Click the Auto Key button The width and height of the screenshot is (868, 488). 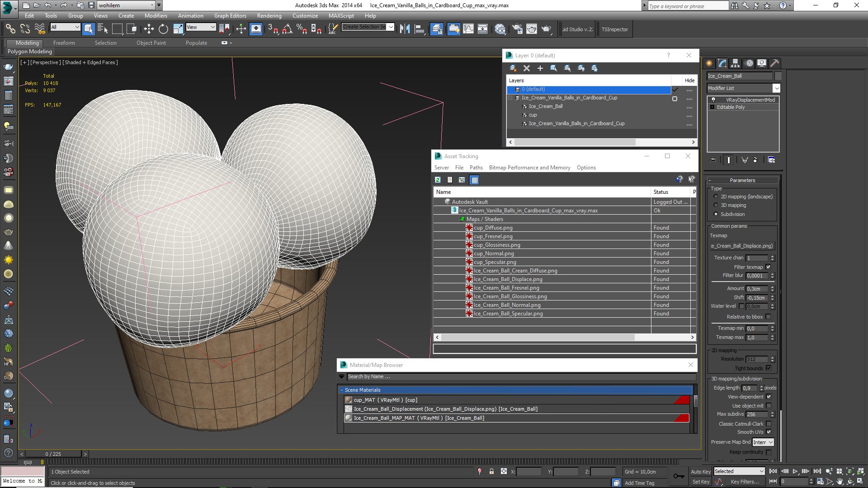[701, 472]
